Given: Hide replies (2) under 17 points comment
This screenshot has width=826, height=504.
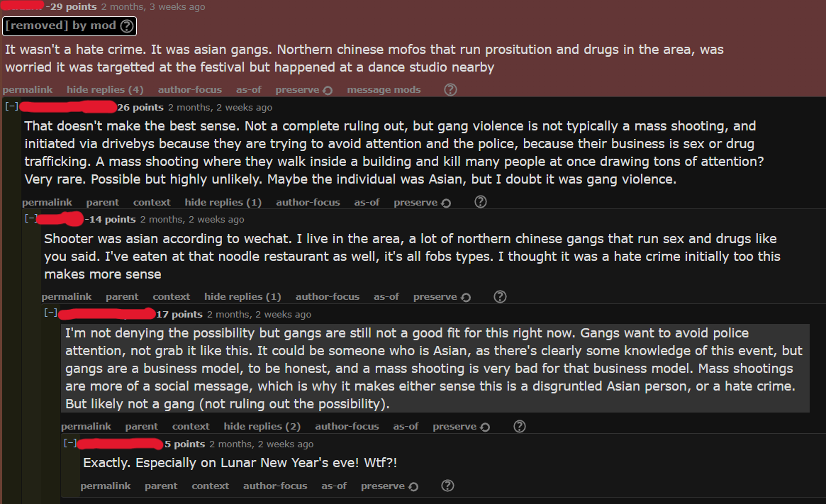Looking at the screenshot, I should (262, 426).
